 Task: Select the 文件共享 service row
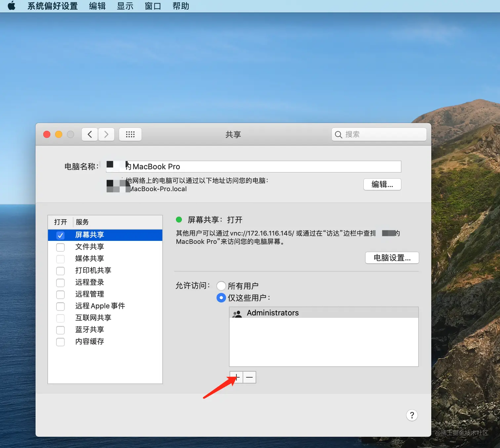pos(105,247)
